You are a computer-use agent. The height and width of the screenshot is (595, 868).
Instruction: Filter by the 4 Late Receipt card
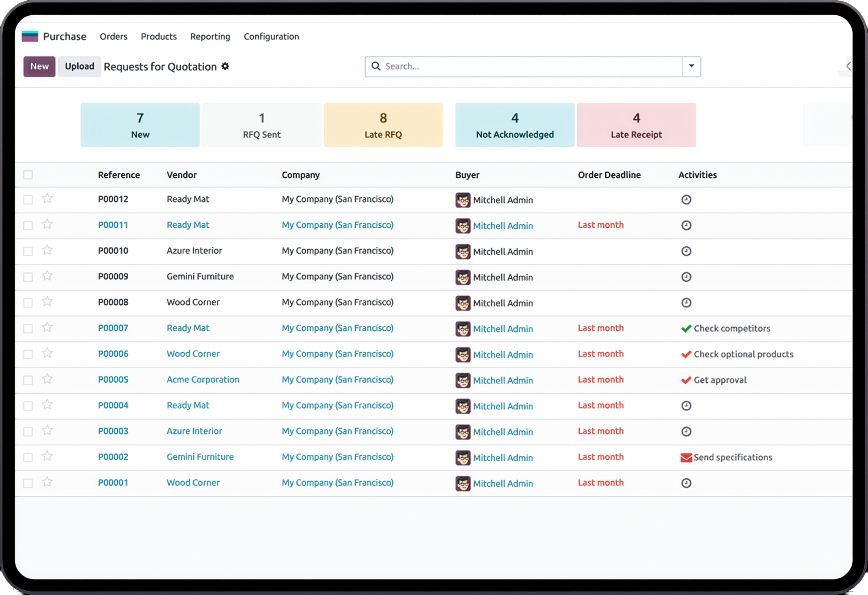[636, 125]
